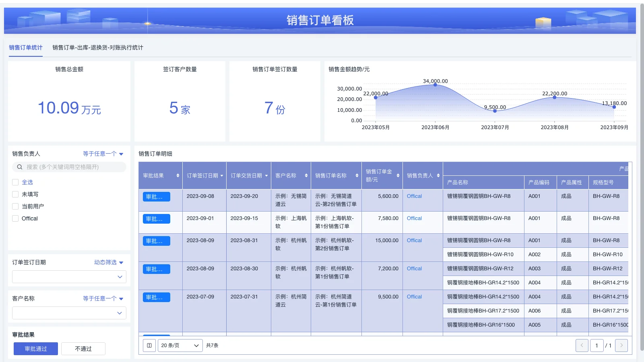This screenshot has width=644, height=362.
Task: Sort by 审批结果 column sort arrows
Action: click(178, 176)
